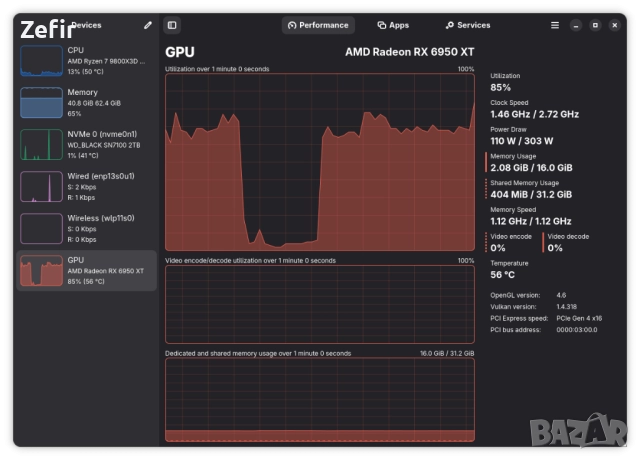640x460 pixels.
Task: Click the Vulkan version 1.4.318 value
Action: tap(567, 307)
